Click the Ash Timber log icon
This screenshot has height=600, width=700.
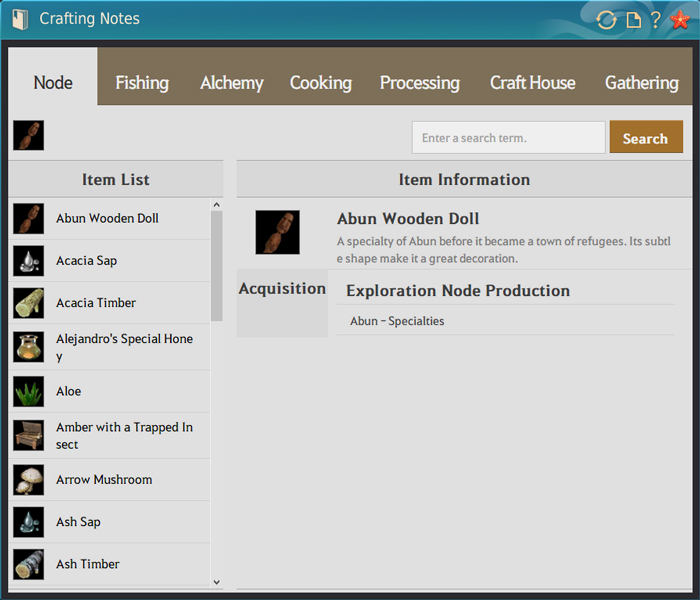(x=28, y=564)
